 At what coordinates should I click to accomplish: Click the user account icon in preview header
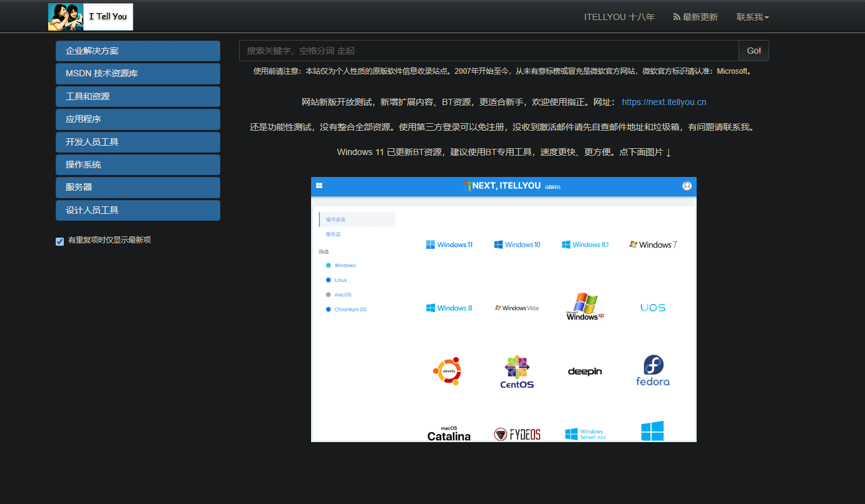coord(687,186)
